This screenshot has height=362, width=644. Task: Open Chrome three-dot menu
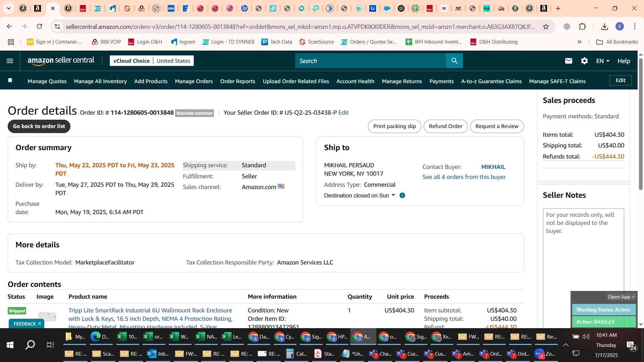[635, 26]
